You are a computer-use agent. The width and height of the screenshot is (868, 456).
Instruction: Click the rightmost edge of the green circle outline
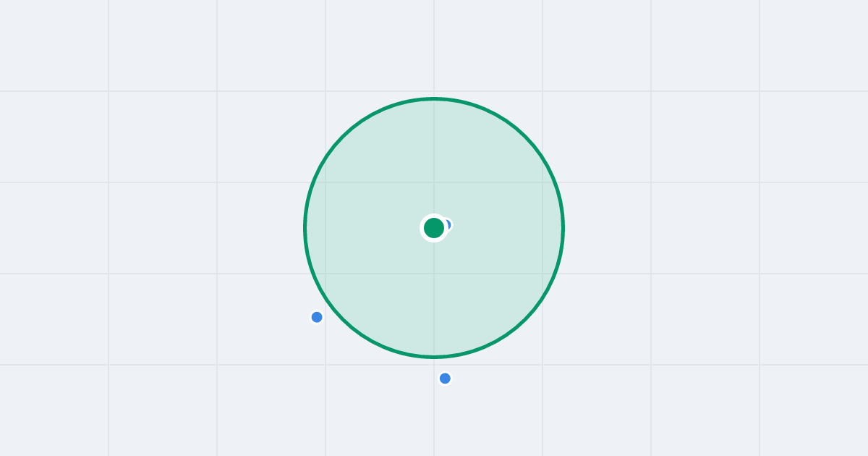pyautogui.click(x=563, y=228)
